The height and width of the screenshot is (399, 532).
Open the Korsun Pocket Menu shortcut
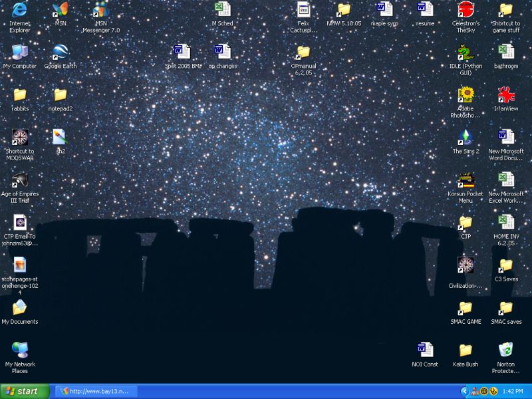coord(465,180)
